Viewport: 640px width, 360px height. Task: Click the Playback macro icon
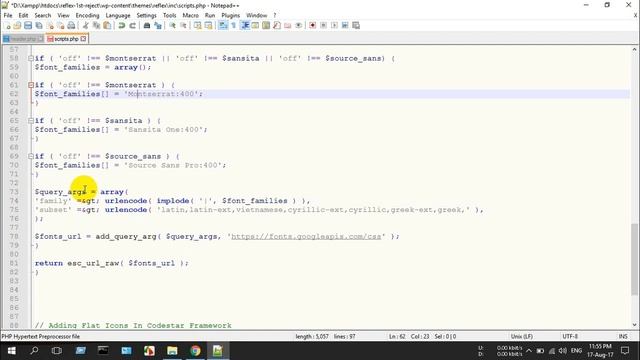[x=334, y=25]
